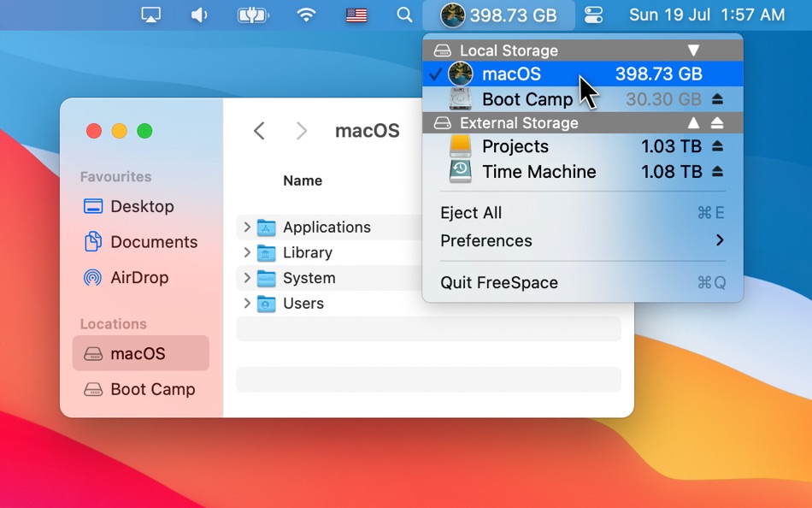This screenshot has width=812, height=508.
Task: Sort by Name column header in Finder
Action: coord(303,180)
